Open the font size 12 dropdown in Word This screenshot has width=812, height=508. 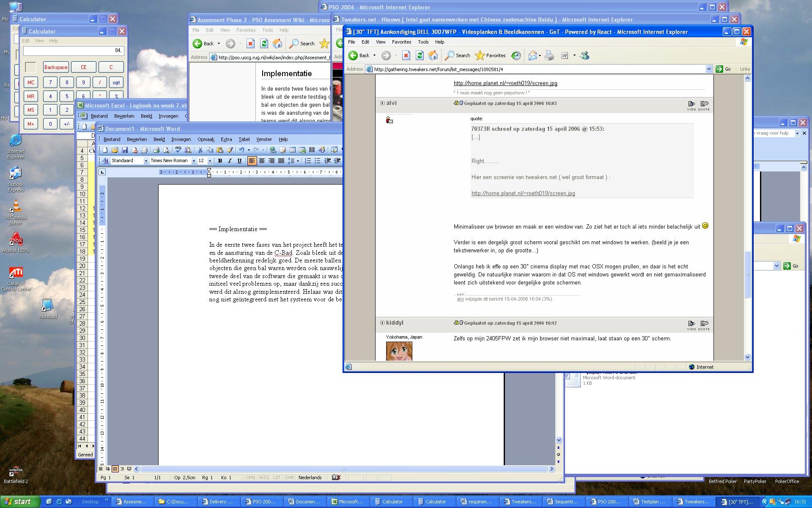(x=210, y=161)
